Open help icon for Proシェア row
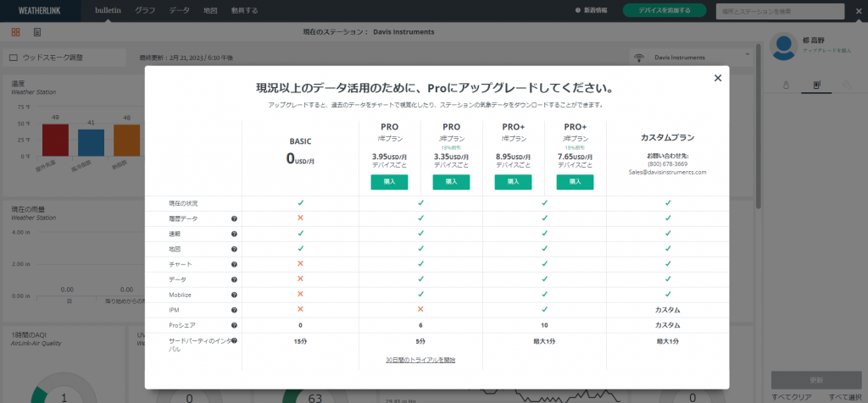868x403 pixels. [234, 326]
